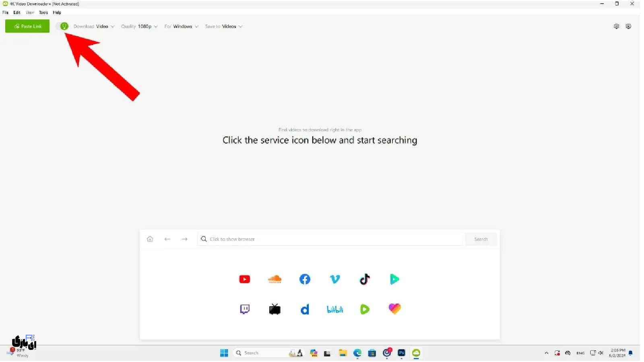The height and width of the screenshot is (362, 644).
Task: Click the 'Click to show browser' field
Action: [330, 239]
